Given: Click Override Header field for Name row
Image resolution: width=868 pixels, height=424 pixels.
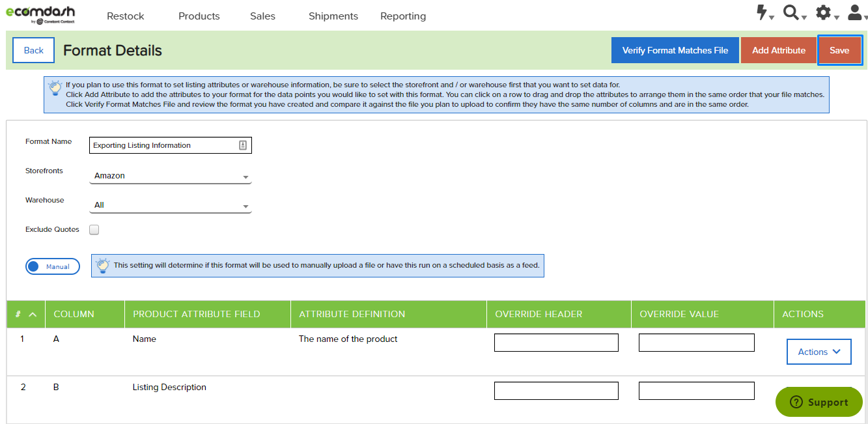Looking at the screenshot, I should 556,343.
